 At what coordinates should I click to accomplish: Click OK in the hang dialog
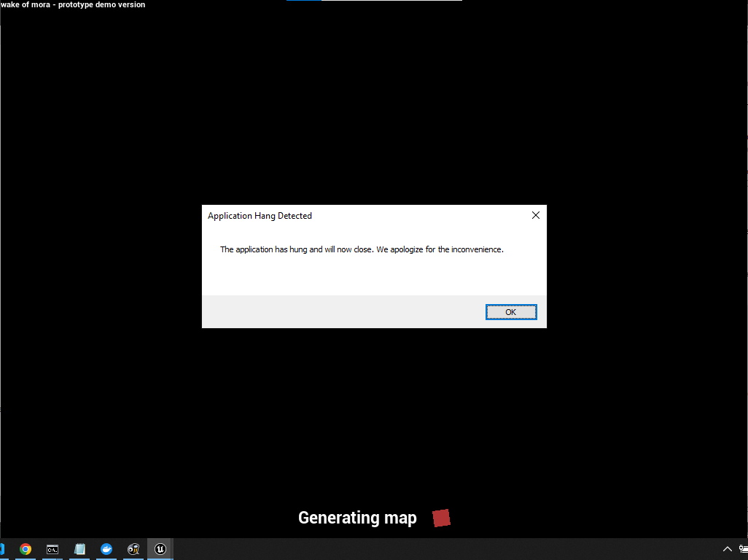pos(511,312)
